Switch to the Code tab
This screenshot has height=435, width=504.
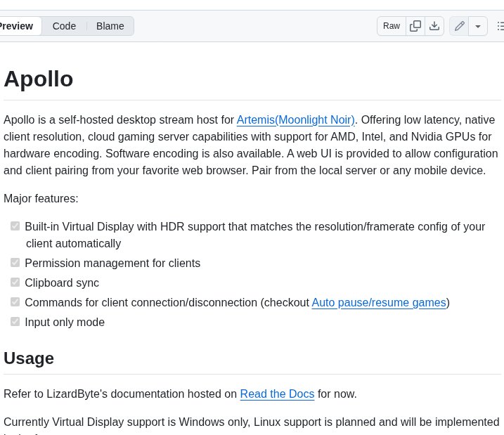click(64, 26)
